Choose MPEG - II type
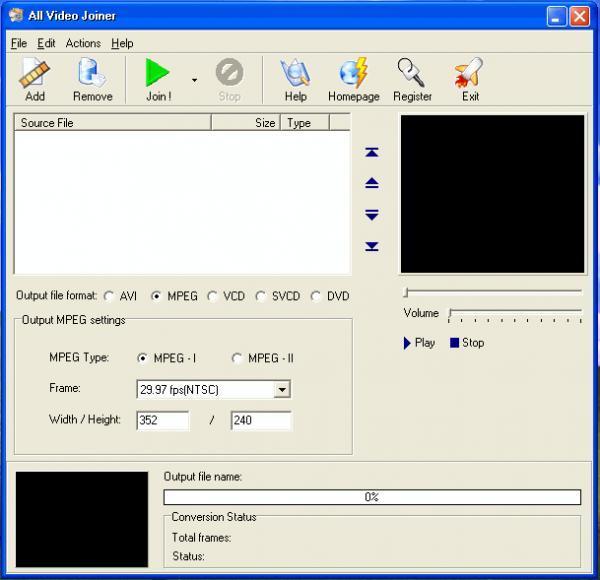 (x=262, y=358)
